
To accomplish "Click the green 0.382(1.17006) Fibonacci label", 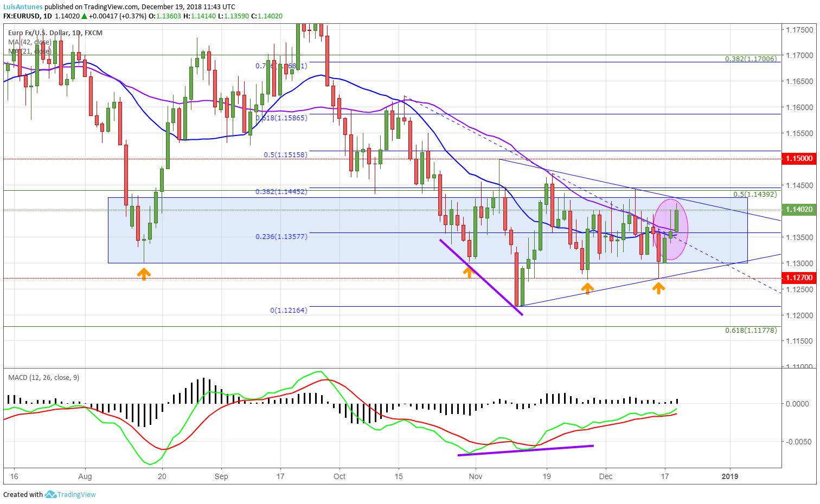I will tap(751, 59).
